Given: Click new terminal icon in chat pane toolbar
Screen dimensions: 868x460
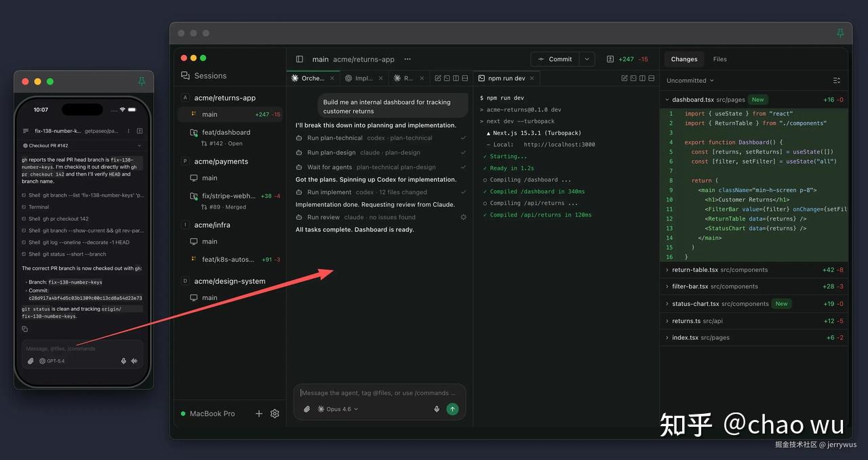Looking at the screenshot, I should point(447,78).
